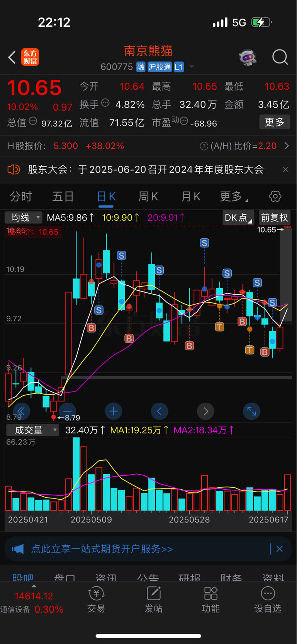Open the 前复权 adjustment selector

(x=275, y=217)
